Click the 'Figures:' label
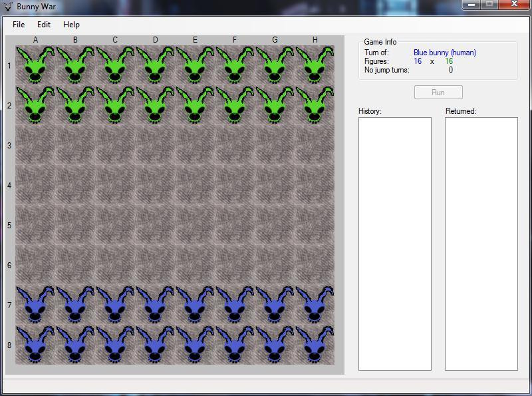 pos(376,61)
